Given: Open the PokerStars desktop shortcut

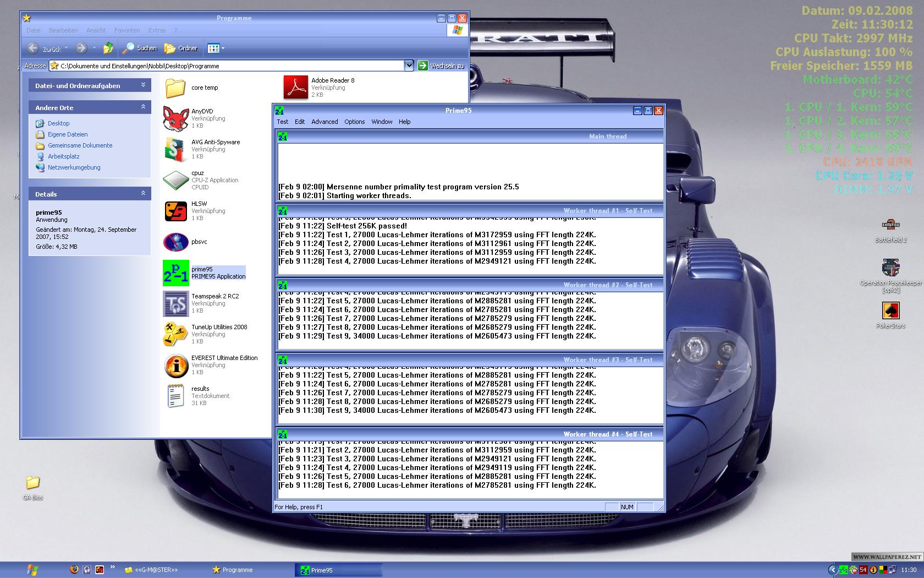Looking at the screenshot, I should tap(890, 310).
